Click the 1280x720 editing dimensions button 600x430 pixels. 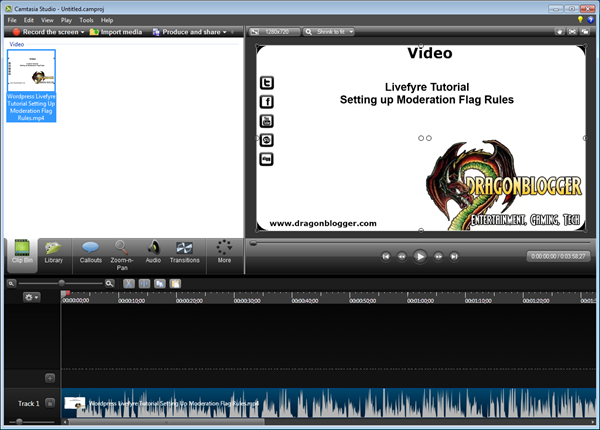(x=273, y=32)
